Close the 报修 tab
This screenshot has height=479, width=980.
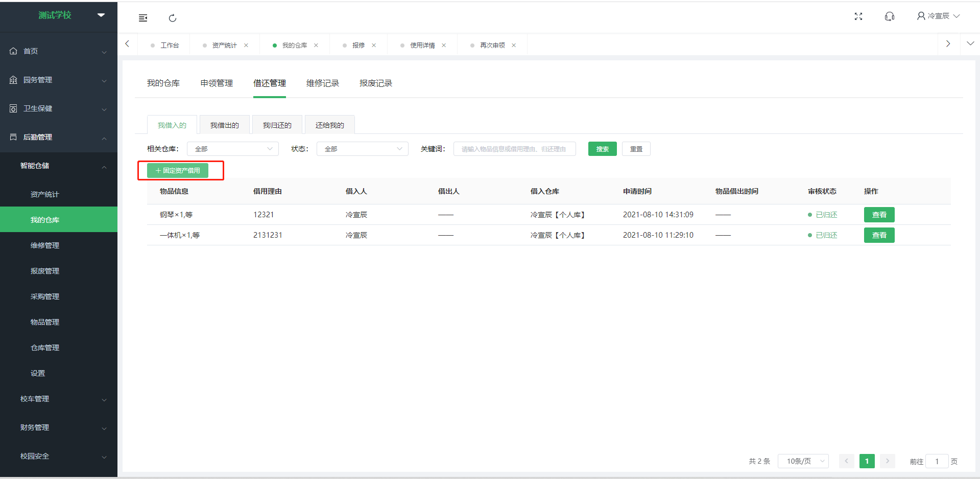click(x=374, y=45)
